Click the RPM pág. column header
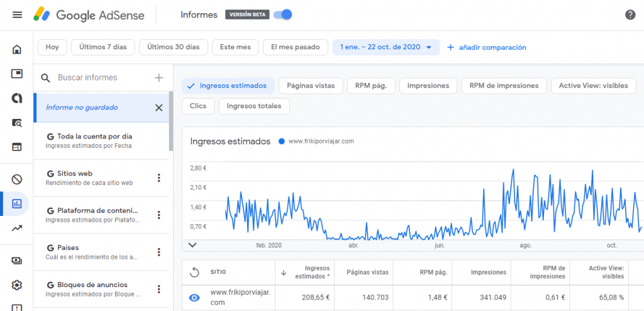 [434, 273]
